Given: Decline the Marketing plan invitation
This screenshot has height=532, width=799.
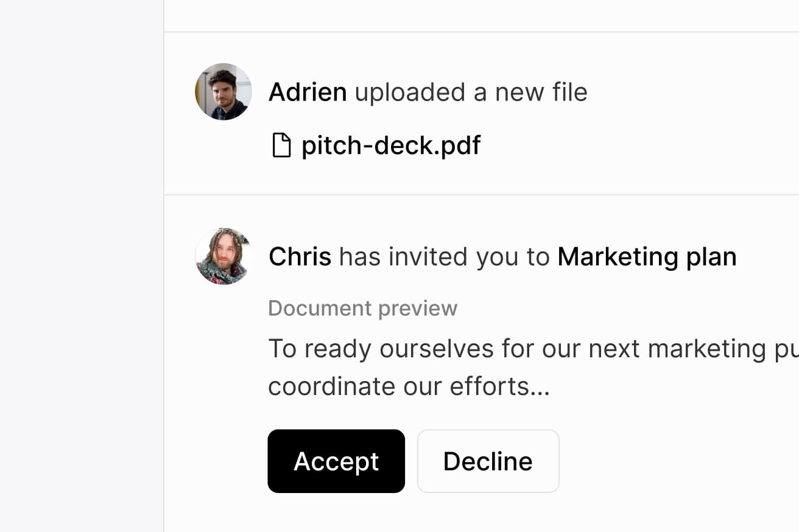Looking at the screenshot, I should (488, 461).
